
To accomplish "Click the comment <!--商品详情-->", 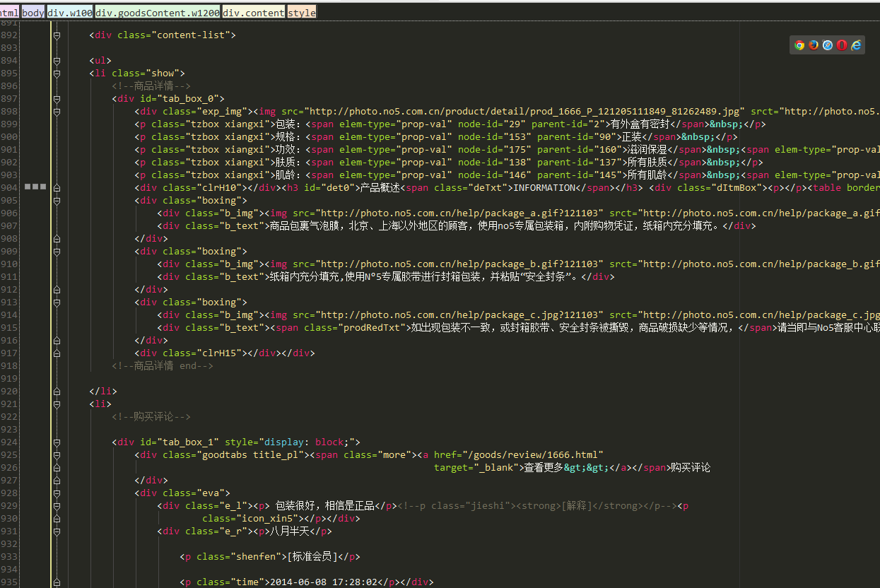I will (151, 86).
